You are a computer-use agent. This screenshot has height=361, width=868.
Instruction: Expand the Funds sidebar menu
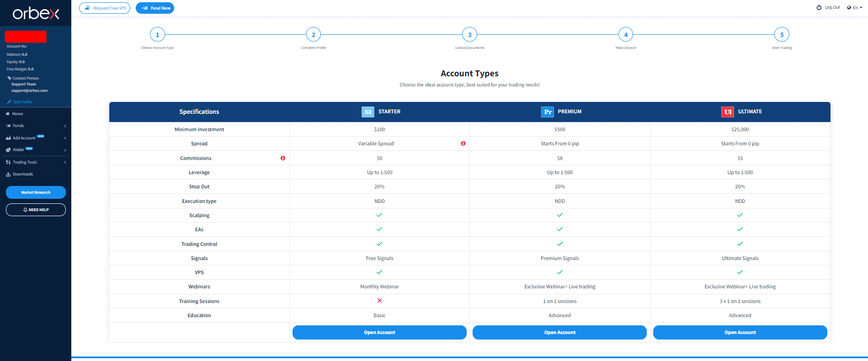[x=35, y=126]
